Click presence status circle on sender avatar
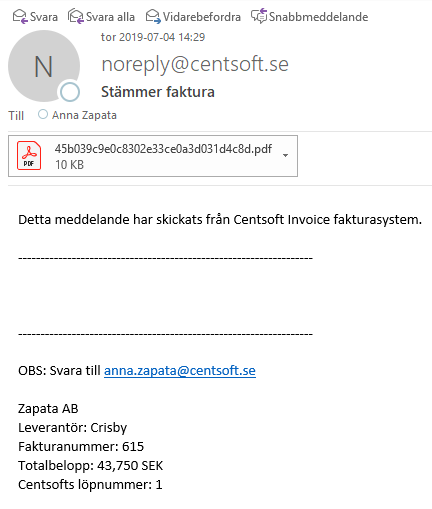Image resolution: width=432 pixels, height=509 pixels. click(x=70, y=92)
